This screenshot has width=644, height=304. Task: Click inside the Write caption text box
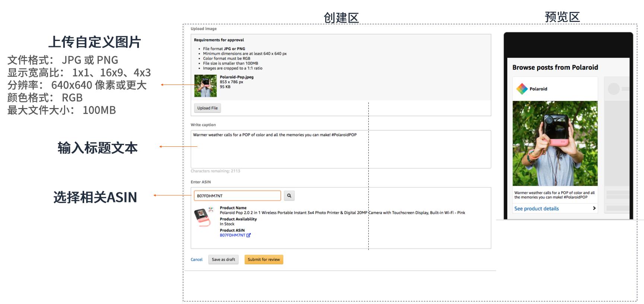[x=341, y=149]
